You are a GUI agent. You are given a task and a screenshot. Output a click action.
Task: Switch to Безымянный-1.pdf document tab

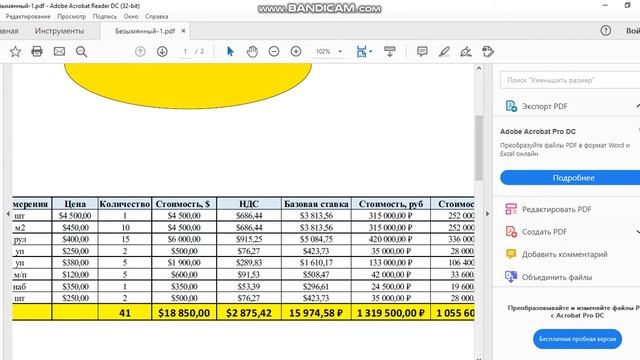point(145,31)
